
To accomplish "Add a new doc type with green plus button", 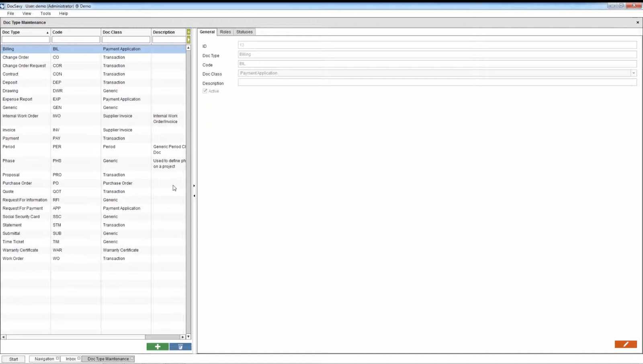I will click(158, 346).
